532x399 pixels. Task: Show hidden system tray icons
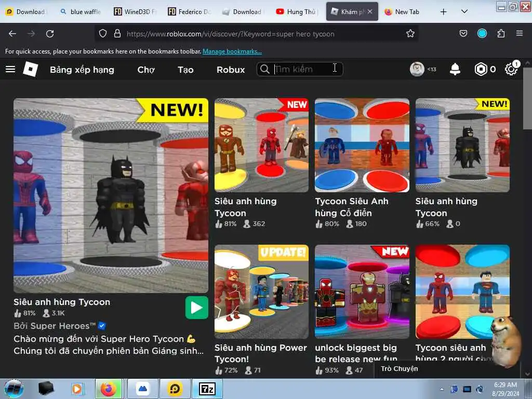click(x=442, y=389)
